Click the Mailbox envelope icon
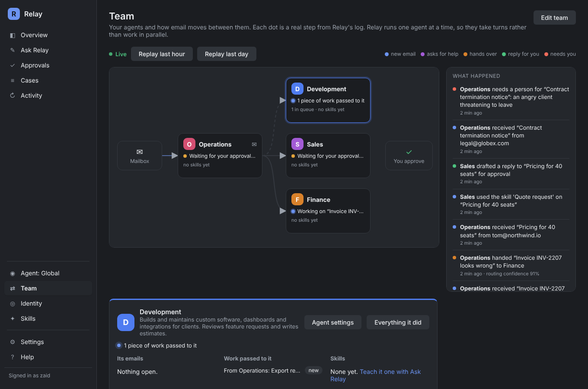This screenshot has width=588, height=389. click(x=140, y=152)
